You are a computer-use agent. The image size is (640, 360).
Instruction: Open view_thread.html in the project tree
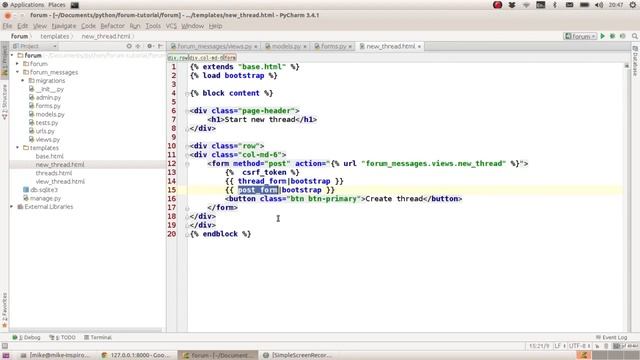[x=60, y=182]
